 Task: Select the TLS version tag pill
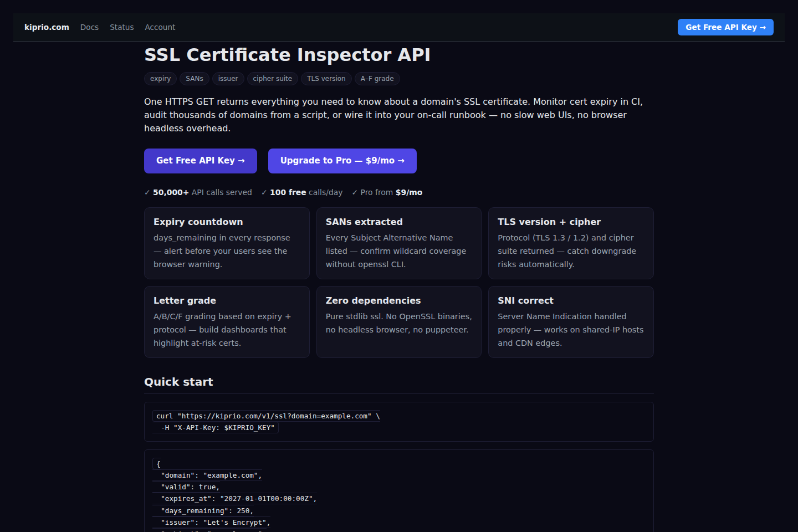pyautogui.click(x=326, y=79)
